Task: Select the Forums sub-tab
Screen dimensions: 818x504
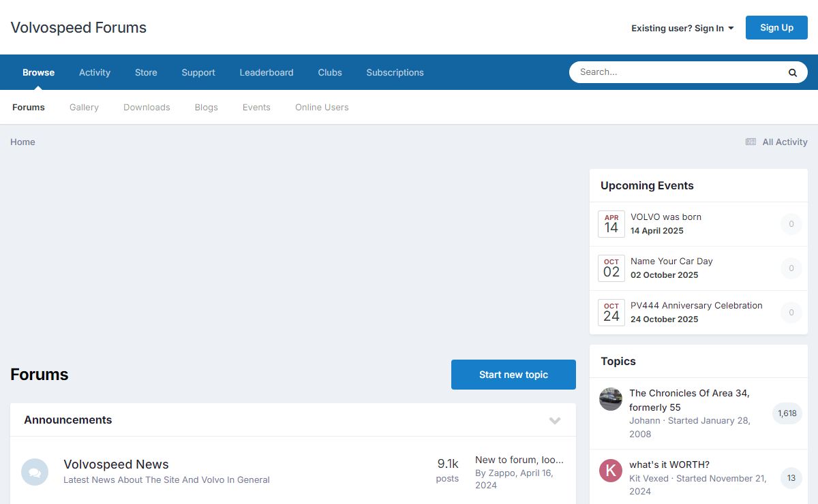Action: click(x=29, y=107)
